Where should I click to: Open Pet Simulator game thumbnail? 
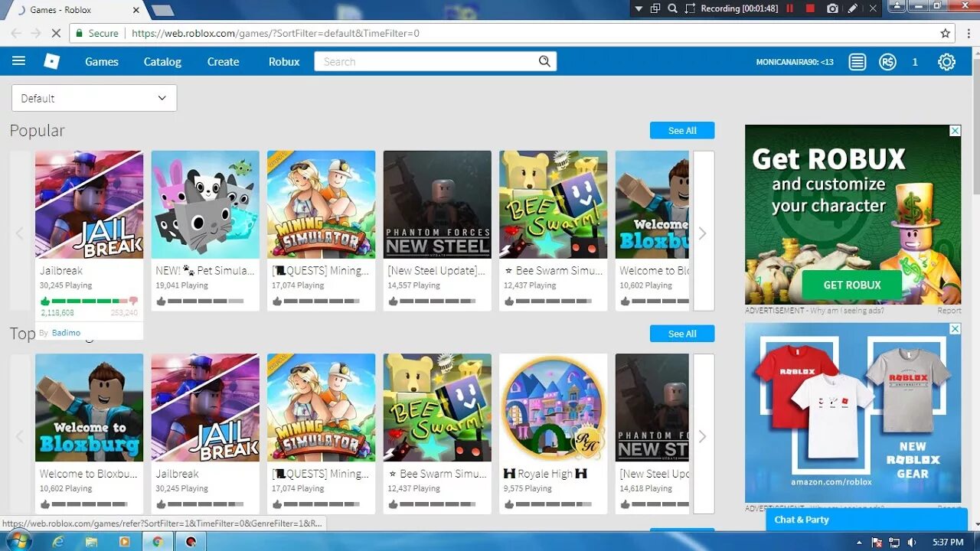point(205,204)
